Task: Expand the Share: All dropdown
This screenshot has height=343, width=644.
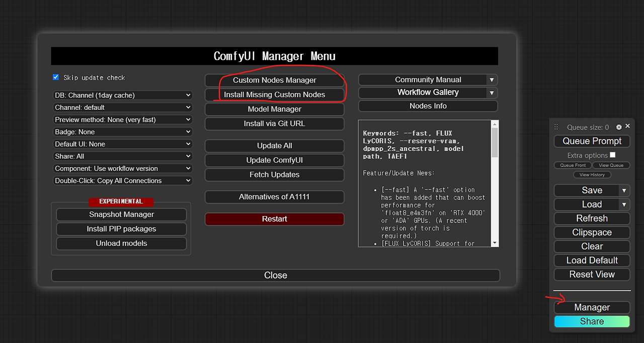Action: pos(123,156)
